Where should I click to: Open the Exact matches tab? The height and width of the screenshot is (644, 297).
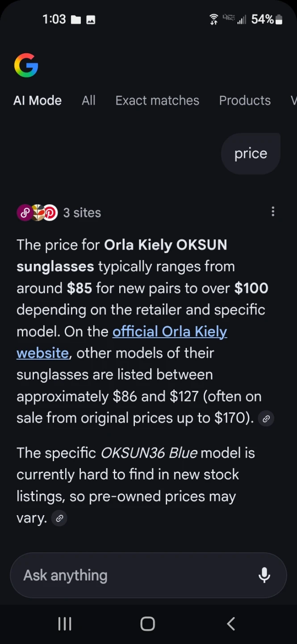click(x=157, y=100)
